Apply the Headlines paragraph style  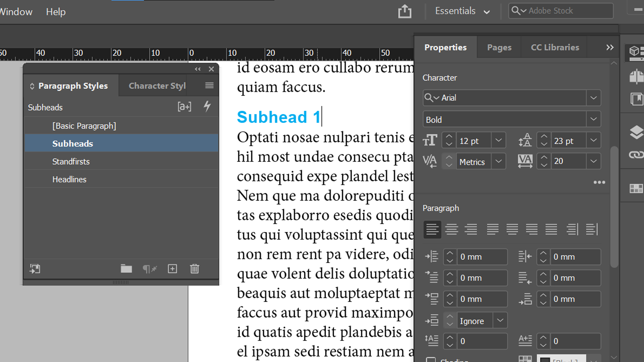tap(69, 179)
